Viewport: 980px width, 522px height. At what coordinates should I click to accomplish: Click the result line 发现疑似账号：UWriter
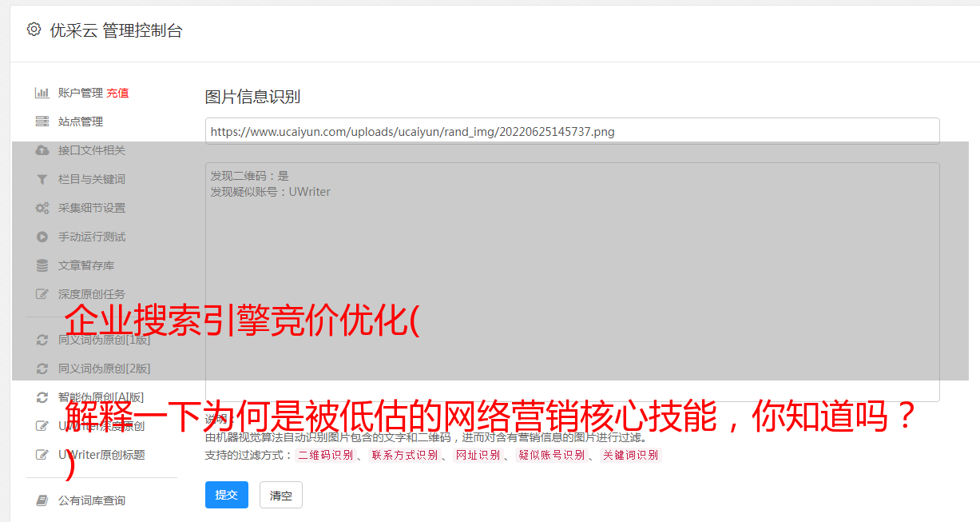point(271,192)
